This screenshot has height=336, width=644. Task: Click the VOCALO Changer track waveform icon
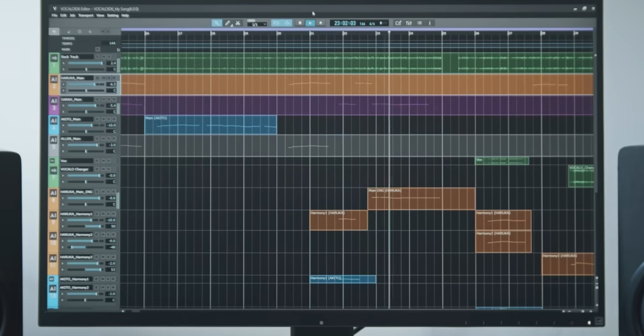pos(54,171)
